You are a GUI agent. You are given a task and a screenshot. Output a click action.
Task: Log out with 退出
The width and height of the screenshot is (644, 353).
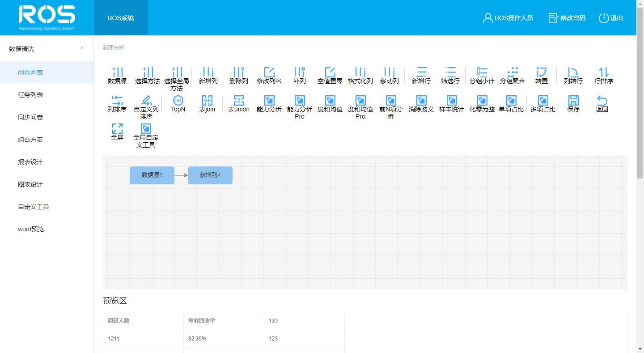click(x=611, y=18)
